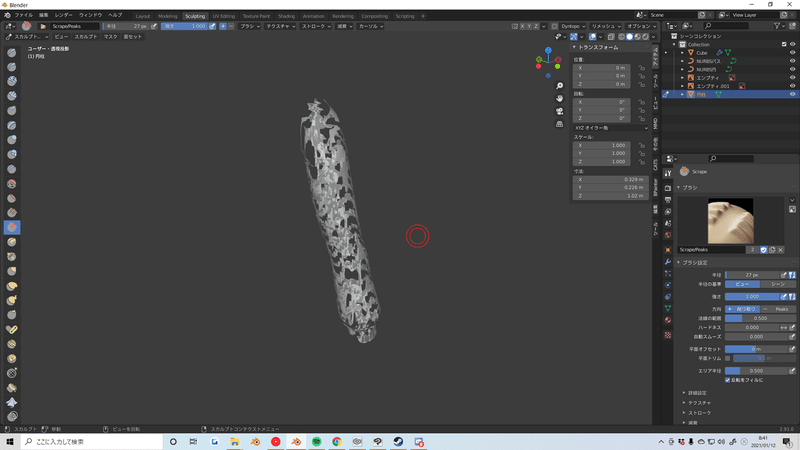Image resolution: width=800 pixels, height=450 pixels.
Task: Open the ストローク dropdown in header
Action: (x=315, y=26)
